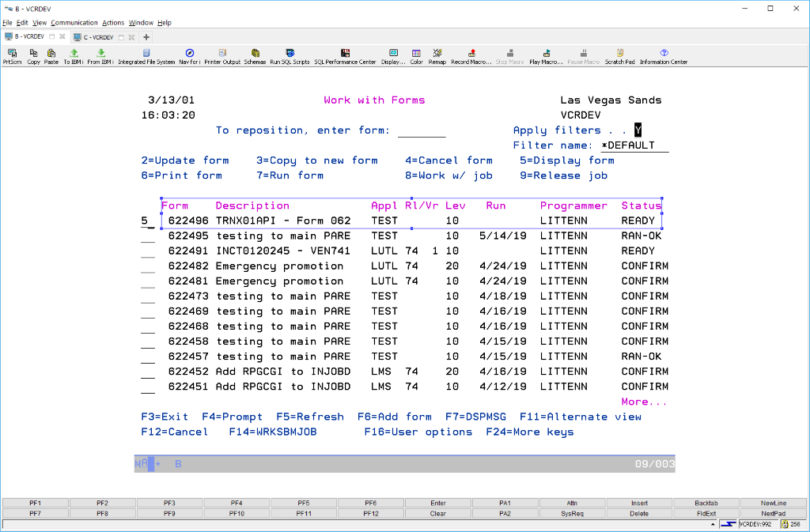810x532 pixels.
Task: Start Record Macro
Action: pyautogui.click(x=471, y=56)
